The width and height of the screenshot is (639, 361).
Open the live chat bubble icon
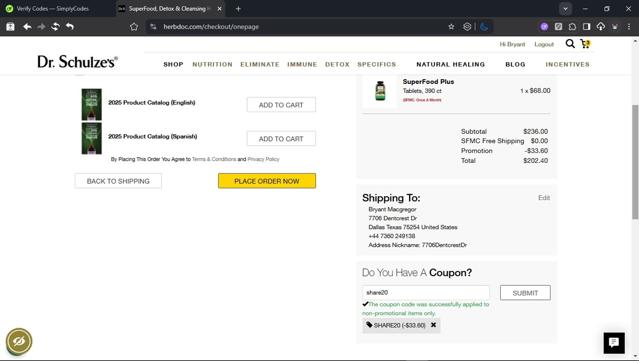614,342
